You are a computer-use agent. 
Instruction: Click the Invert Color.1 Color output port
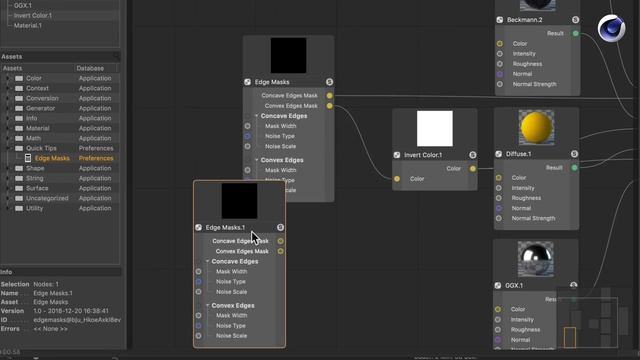(472, 169)
